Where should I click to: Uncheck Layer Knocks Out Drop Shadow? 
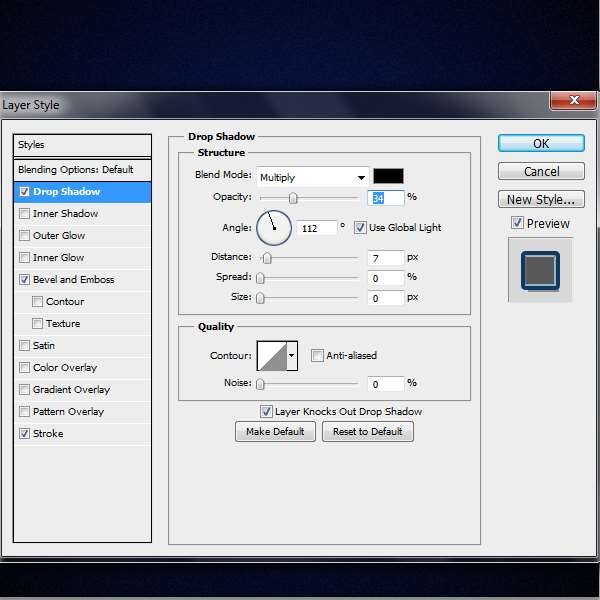266,411
